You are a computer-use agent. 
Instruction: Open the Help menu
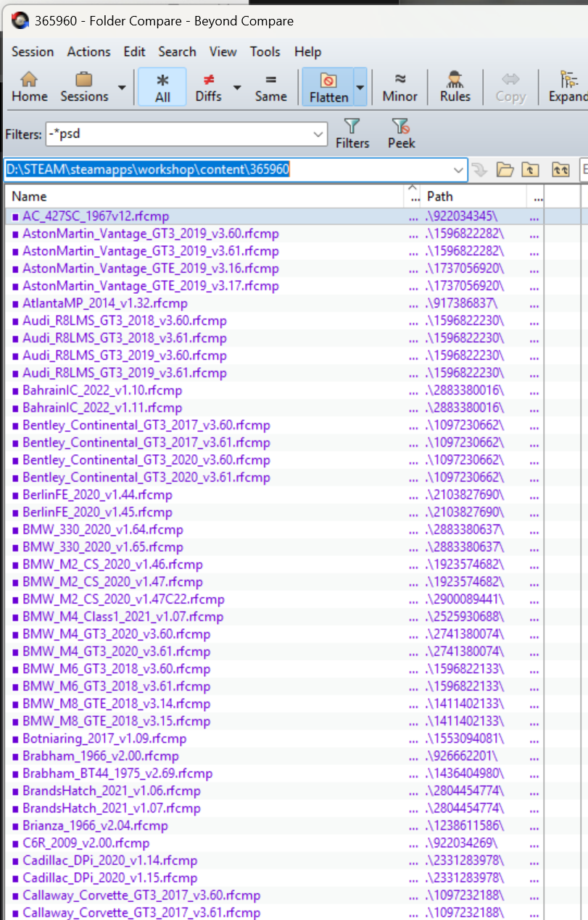pyautogui.click(x=307, y=52)
